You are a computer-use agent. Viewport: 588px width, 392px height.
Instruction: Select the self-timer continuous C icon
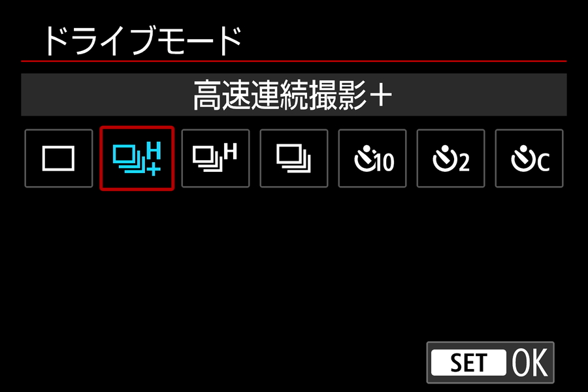pos(529,158)
